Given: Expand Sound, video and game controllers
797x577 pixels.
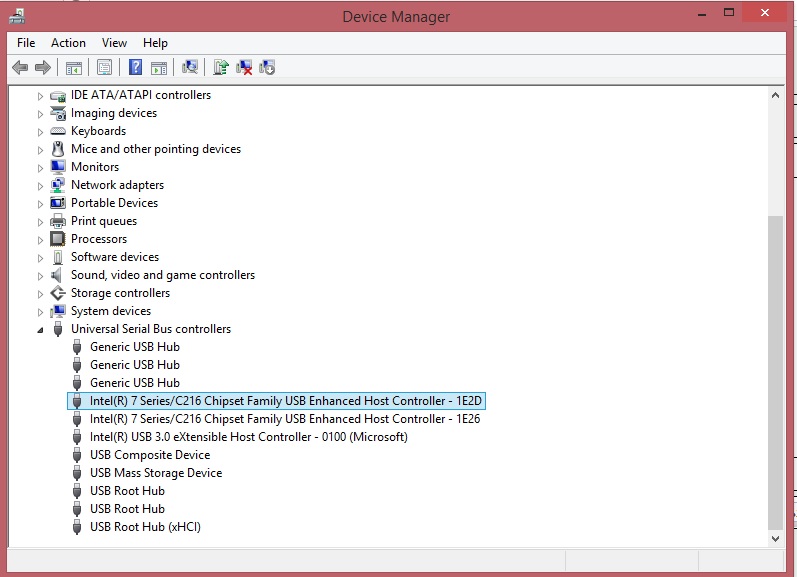Looking at the screenshot, I should click(x=41, y=275).
